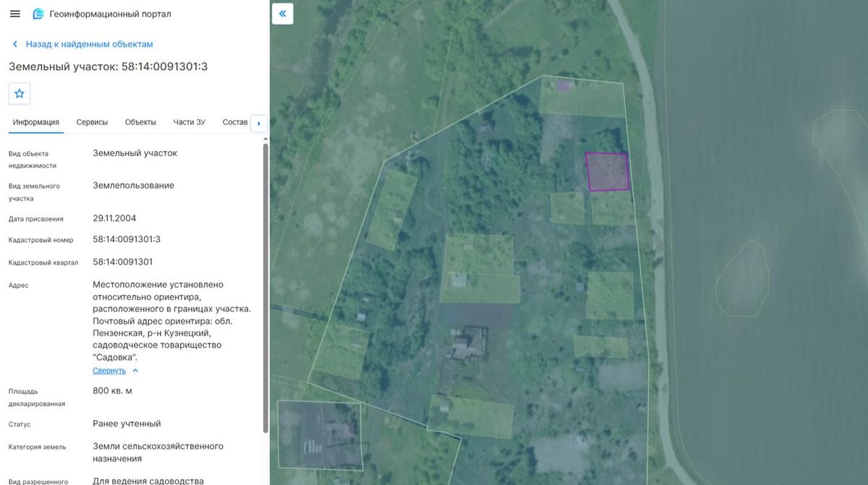Switch to the Информация tab

click(36, 122)
